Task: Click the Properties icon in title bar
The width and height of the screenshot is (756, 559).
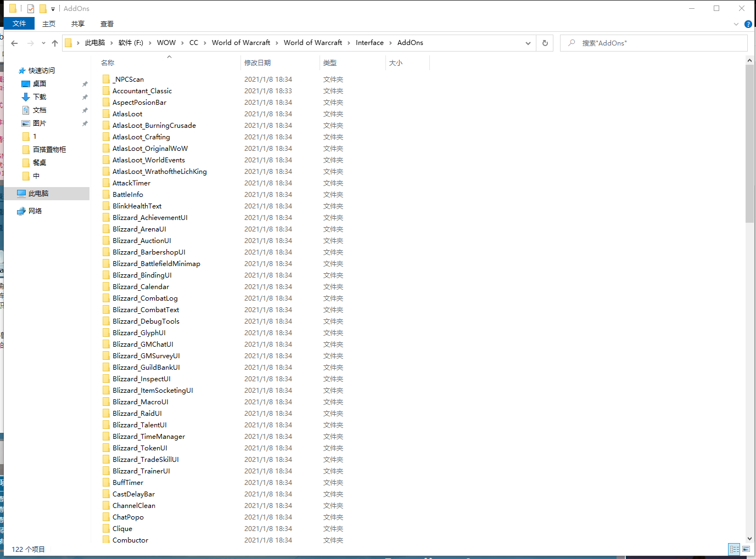Action: pos(31,9)
